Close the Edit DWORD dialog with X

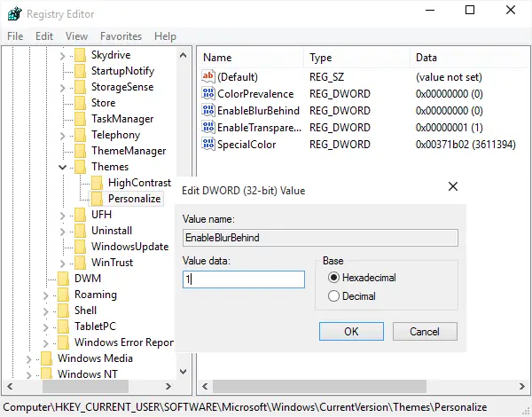click(453, 186)
